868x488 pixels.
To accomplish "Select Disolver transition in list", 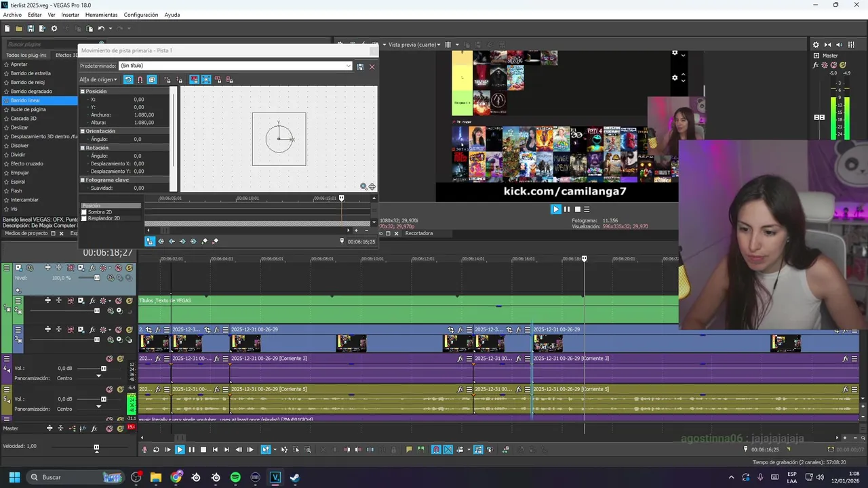I will (x=20, y=146).
